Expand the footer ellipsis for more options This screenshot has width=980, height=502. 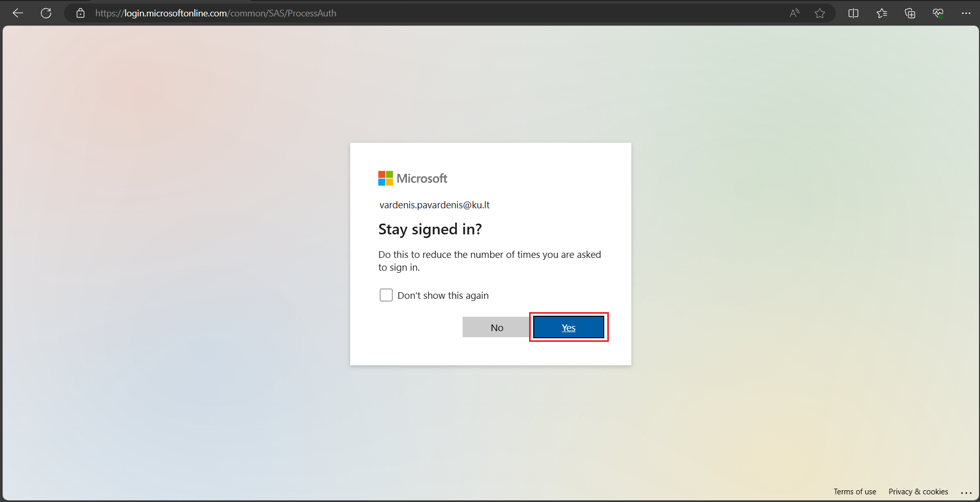[966, 492]
